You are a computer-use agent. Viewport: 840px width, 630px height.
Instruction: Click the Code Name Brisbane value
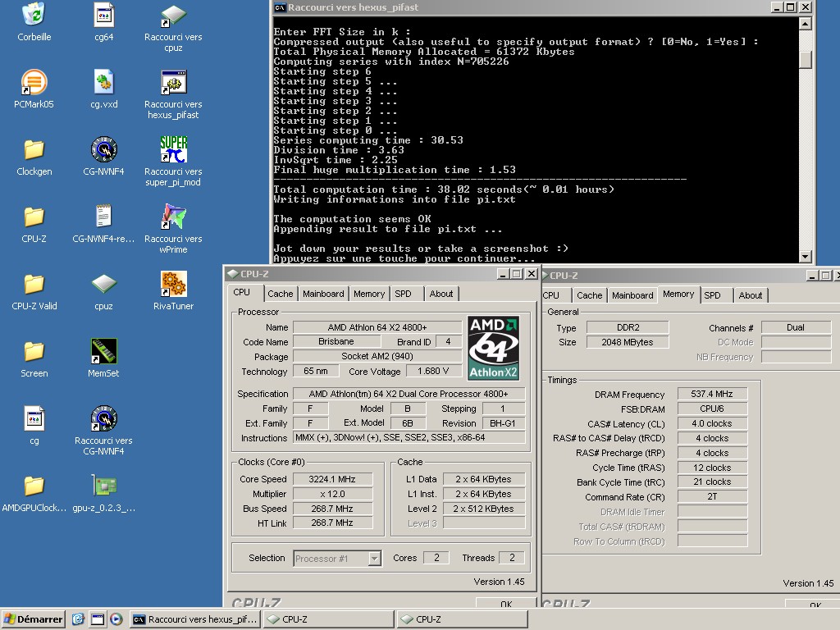(336, 341)
